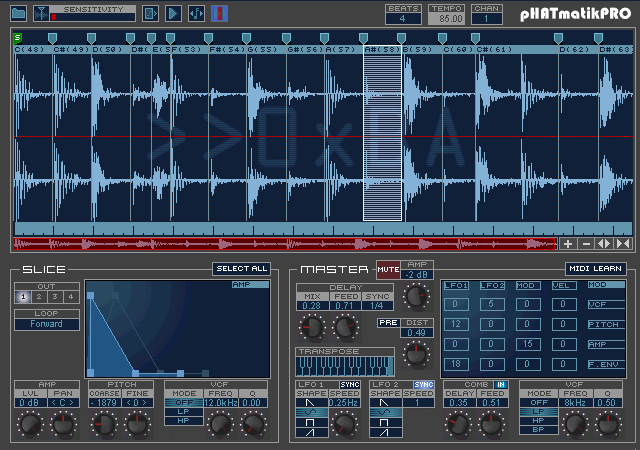Click the note with arrows icon
Screen dimensions: 640x450
[x=196, y=13]
